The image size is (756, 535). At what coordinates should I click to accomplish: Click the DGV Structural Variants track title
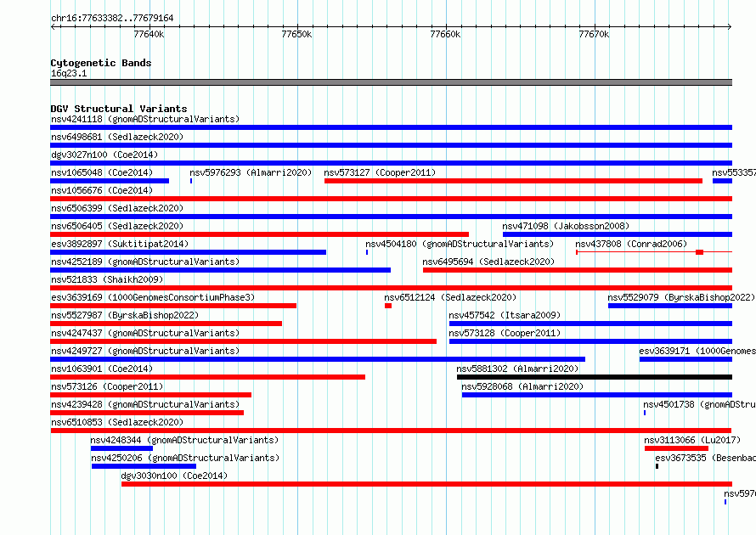[x=119, y=109]
